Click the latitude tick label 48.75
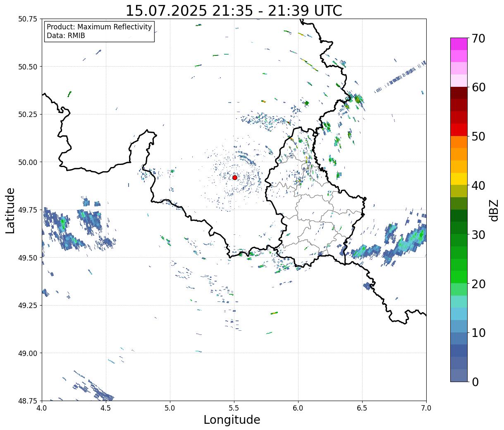Screen dimensions: 504x430 (27, 401)
